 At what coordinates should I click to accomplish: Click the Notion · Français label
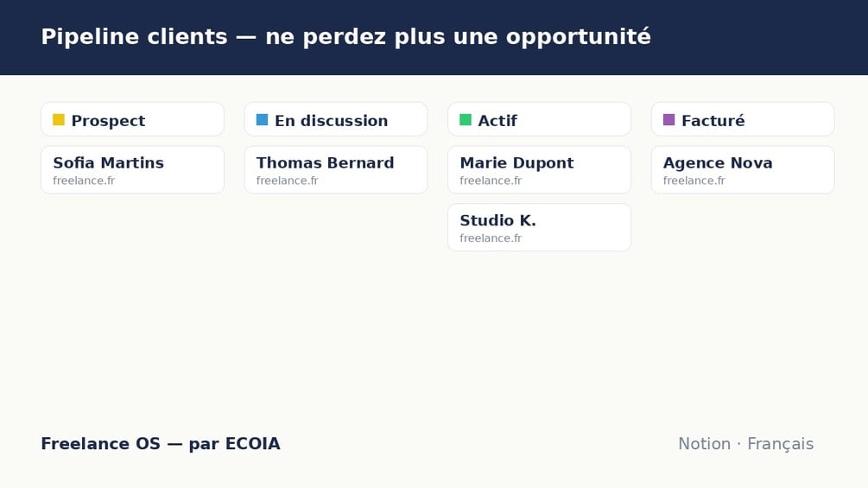(746, 444)
